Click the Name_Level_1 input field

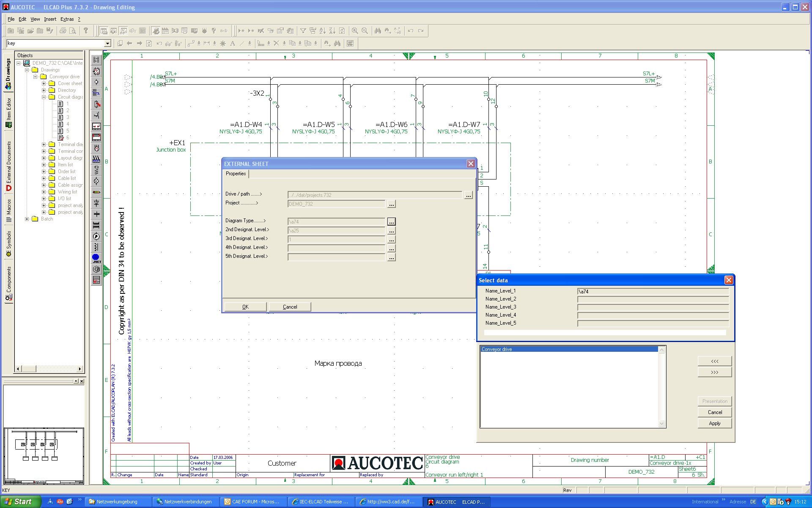pos(653,291)
